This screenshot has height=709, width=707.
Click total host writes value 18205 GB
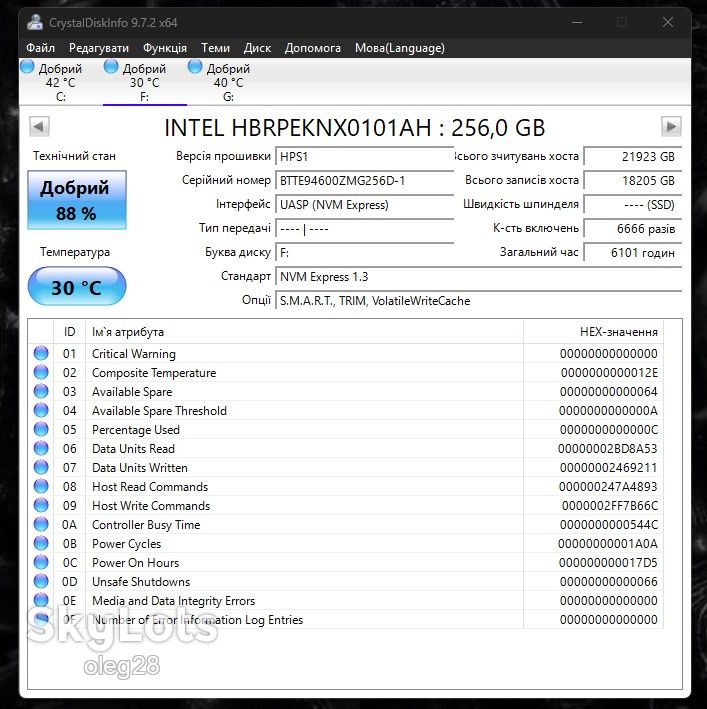[633, 180]
